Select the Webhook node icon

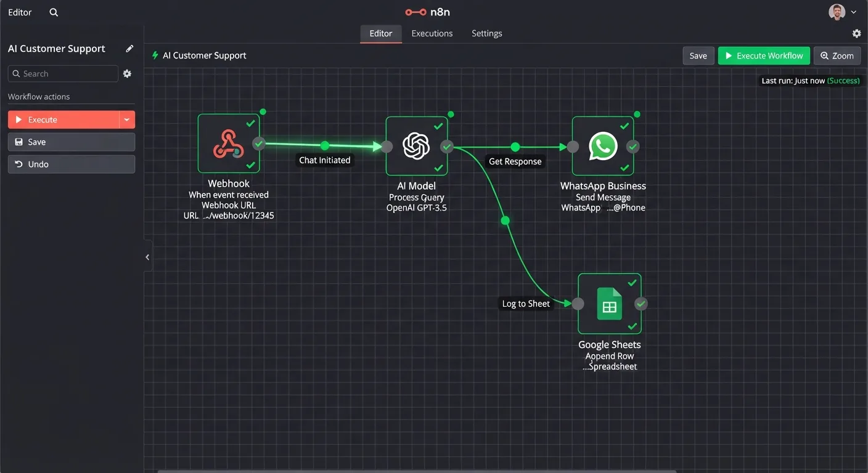[x=229, y=144]
